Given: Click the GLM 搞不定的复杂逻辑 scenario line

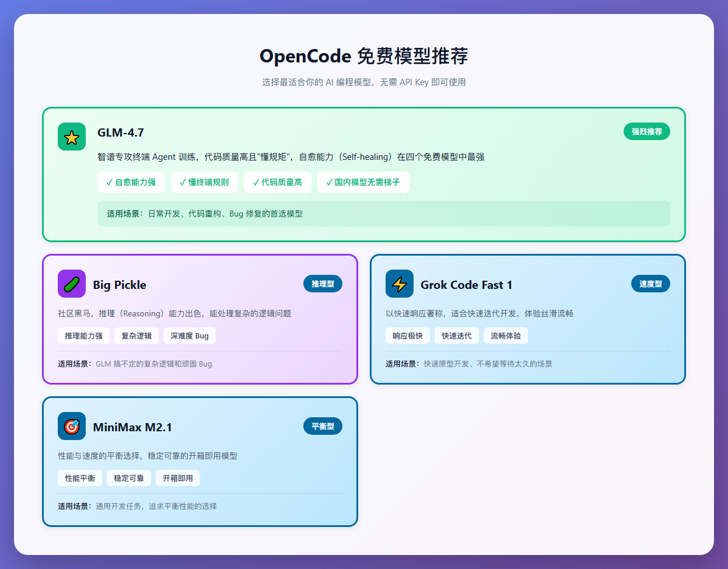Looking at the screenshot, I should coord(135,364).
